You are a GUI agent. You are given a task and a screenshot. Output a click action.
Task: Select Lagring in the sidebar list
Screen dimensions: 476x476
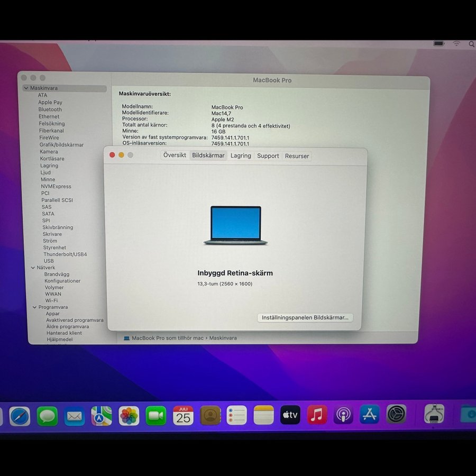point(49,166)
